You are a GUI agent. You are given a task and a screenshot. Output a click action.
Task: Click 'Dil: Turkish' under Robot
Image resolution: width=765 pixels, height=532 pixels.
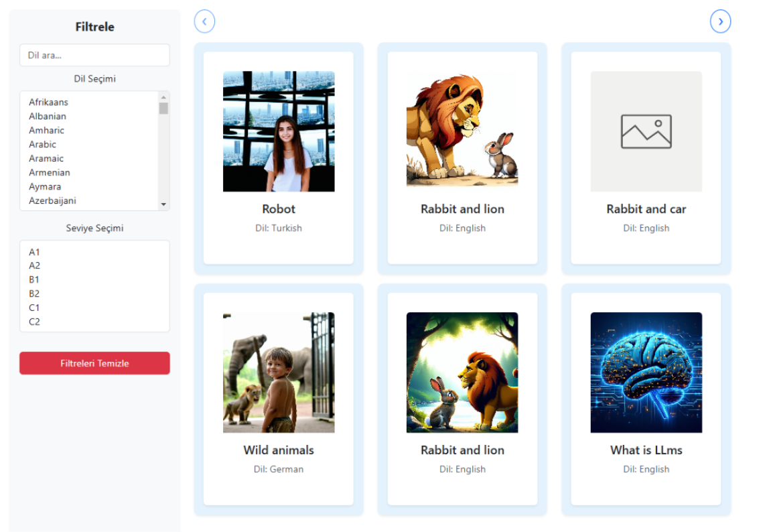279,228
